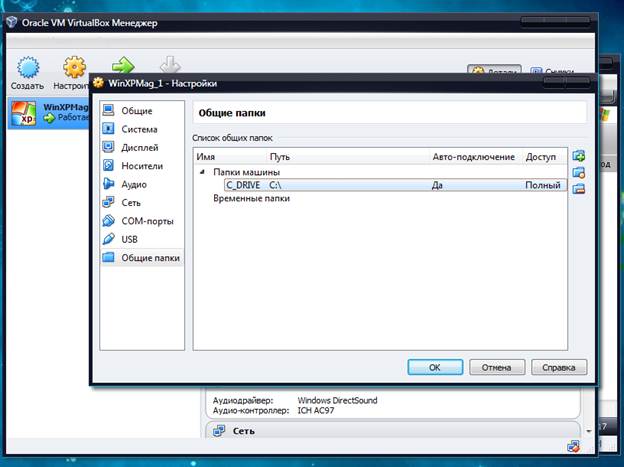
Task: Click the Сеть section icon in the Manager details
Action: coord(219,430)
